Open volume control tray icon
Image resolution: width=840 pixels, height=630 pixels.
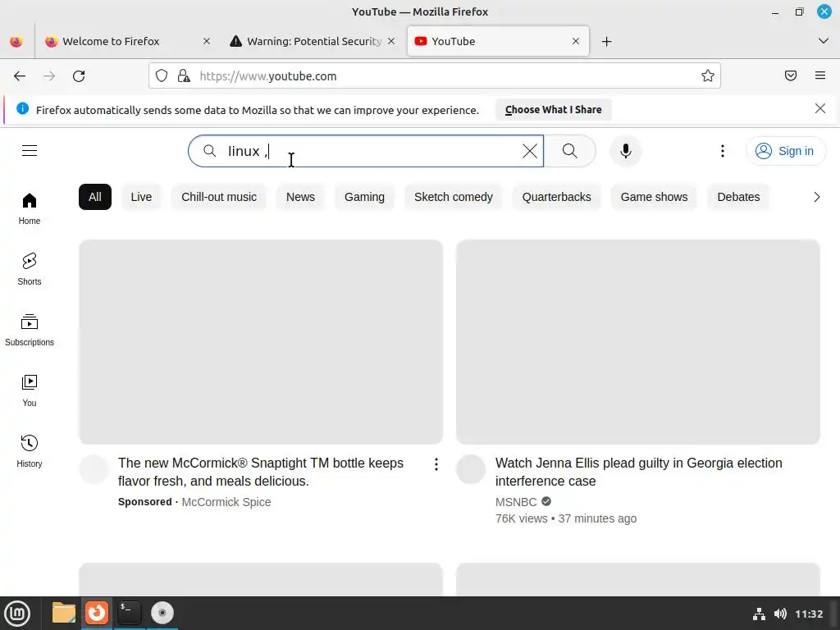(780, 614)
